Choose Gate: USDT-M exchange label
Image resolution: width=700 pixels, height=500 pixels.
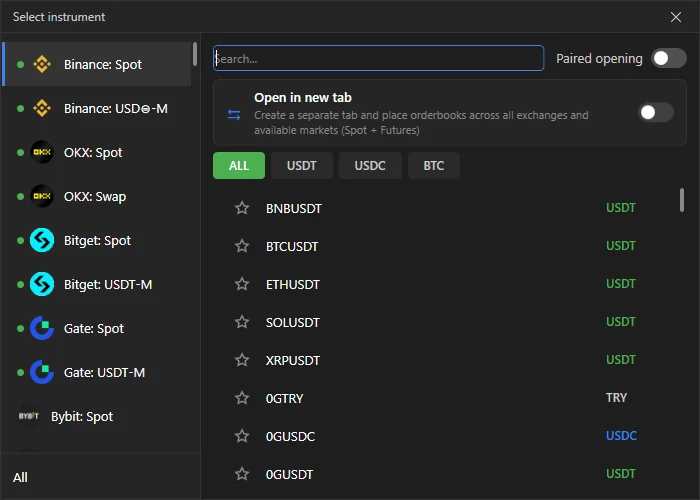click(104, 372)
